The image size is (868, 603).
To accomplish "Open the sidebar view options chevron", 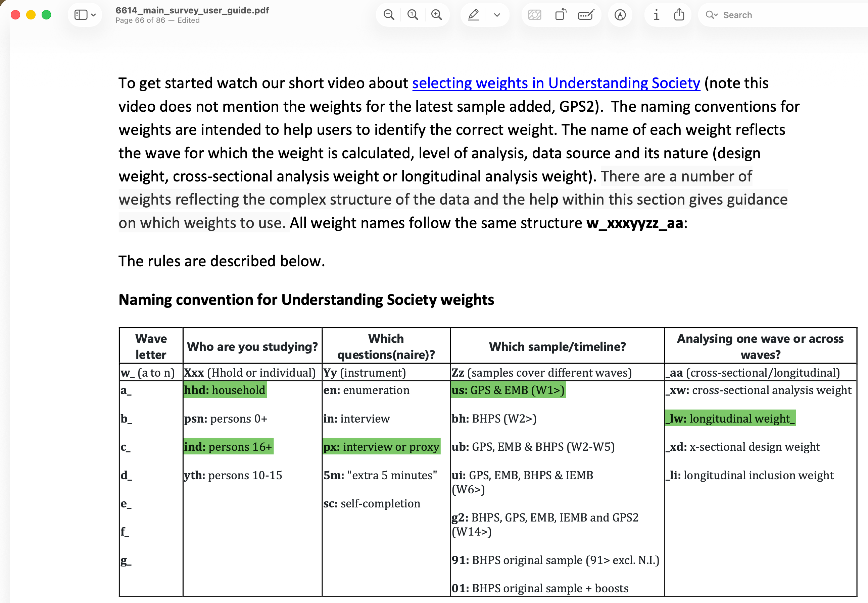I will [x=93, y=14].
